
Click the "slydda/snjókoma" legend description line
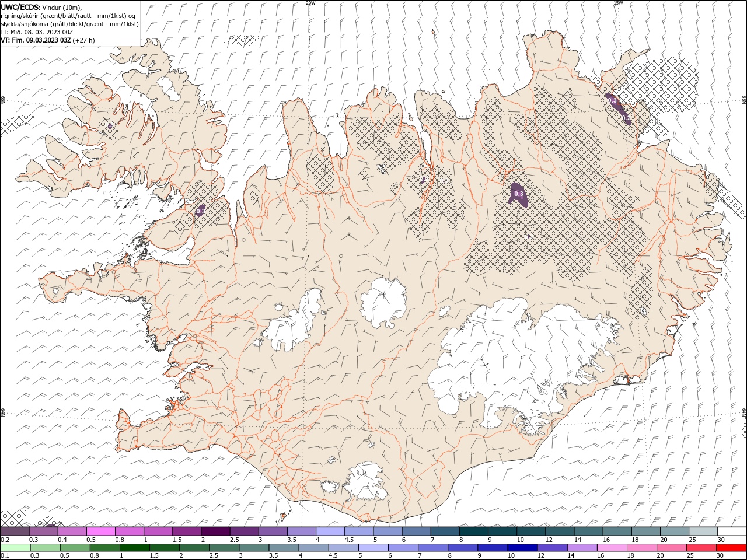coord(69,24)
